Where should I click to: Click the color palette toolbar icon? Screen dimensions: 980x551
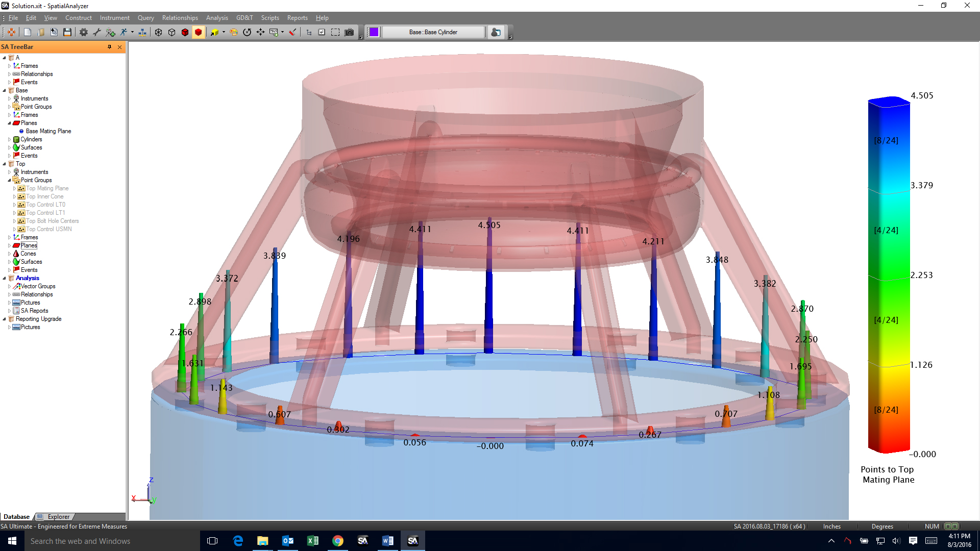tap(234, 32)
